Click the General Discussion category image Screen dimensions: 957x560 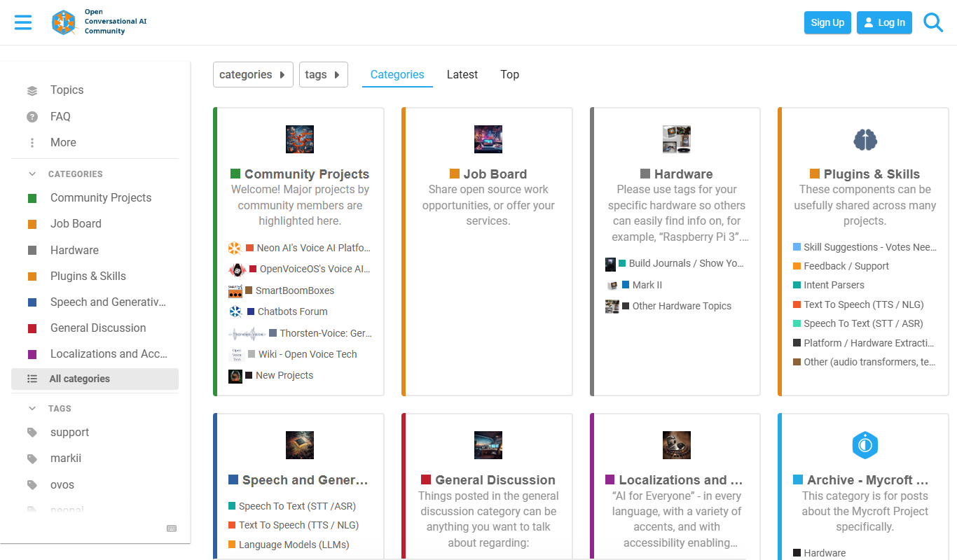click(x=488, y=445)
